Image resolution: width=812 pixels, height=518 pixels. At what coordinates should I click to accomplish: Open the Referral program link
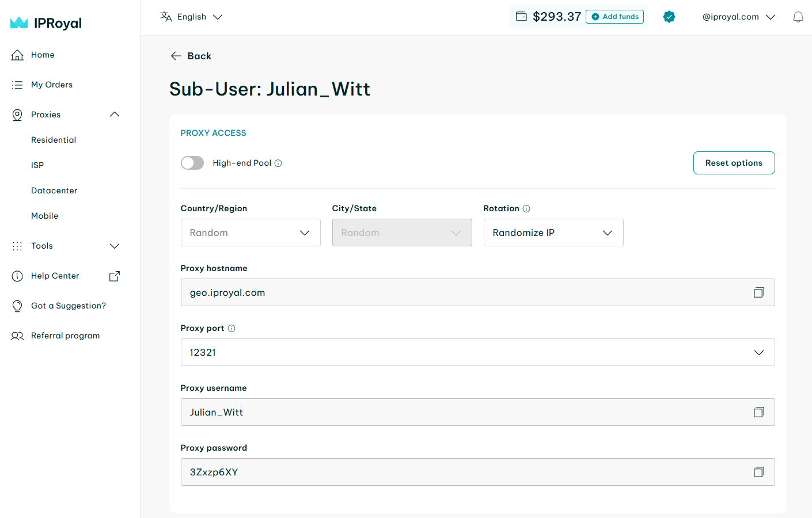pyautogui.click(x=66, y=336)
